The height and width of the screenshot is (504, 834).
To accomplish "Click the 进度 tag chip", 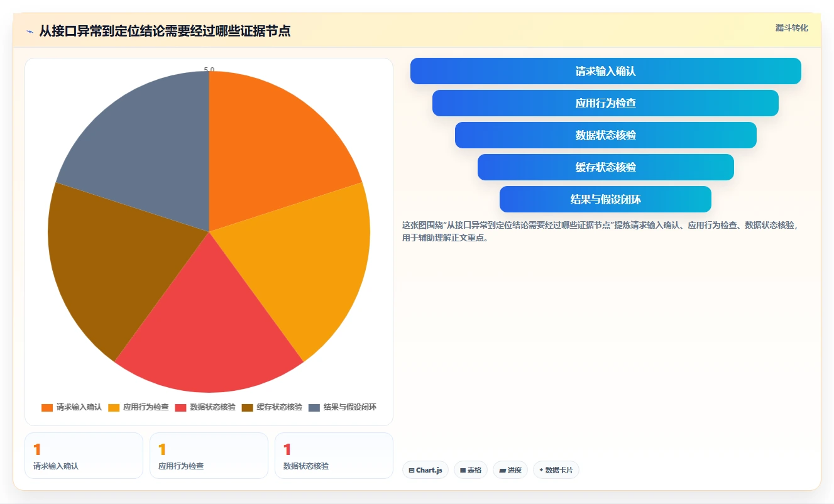I will [x=510, y=470].
